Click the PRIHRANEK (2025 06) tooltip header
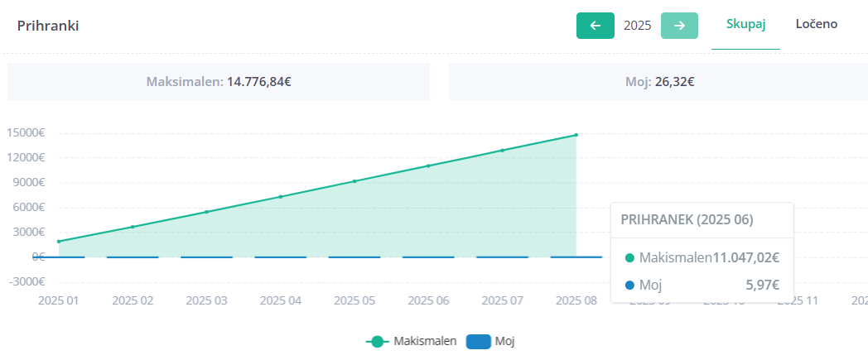Image resolution: width=868 pixels, height=360 pixels. (x=687, y=220)
